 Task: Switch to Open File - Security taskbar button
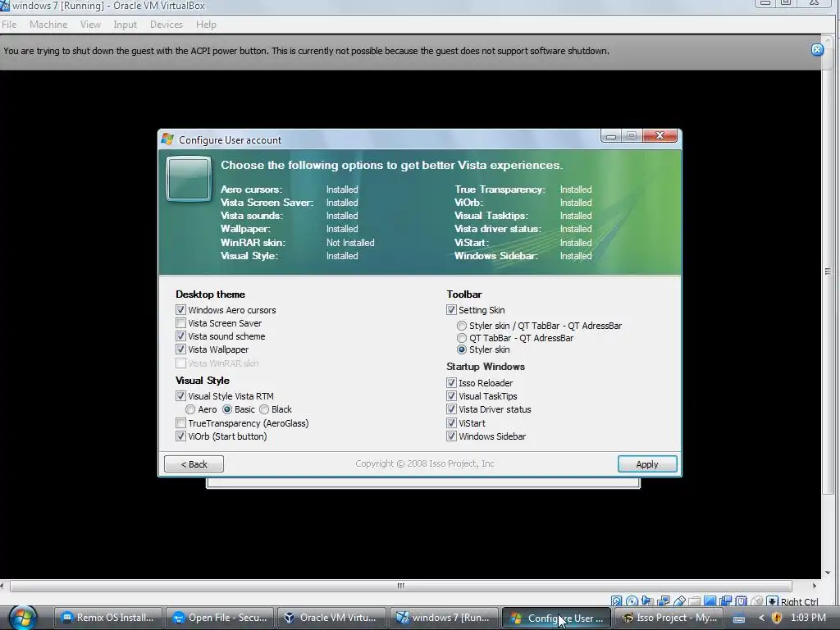pyautogui.click(x=220, y=618)
